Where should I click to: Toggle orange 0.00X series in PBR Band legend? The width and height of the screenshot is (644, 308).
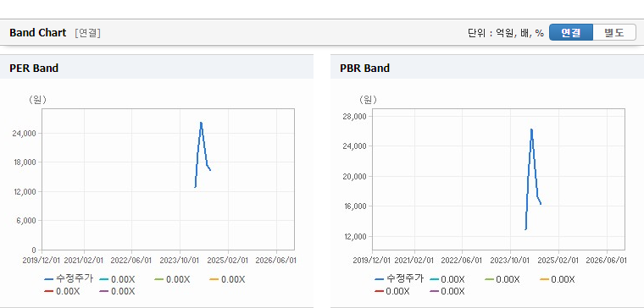[x=558, y=279]
